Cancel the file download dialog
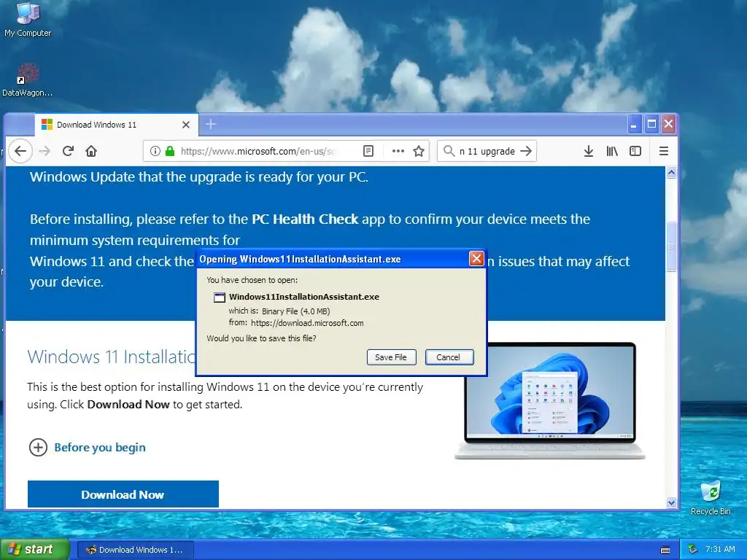 [x=449, y=357]
